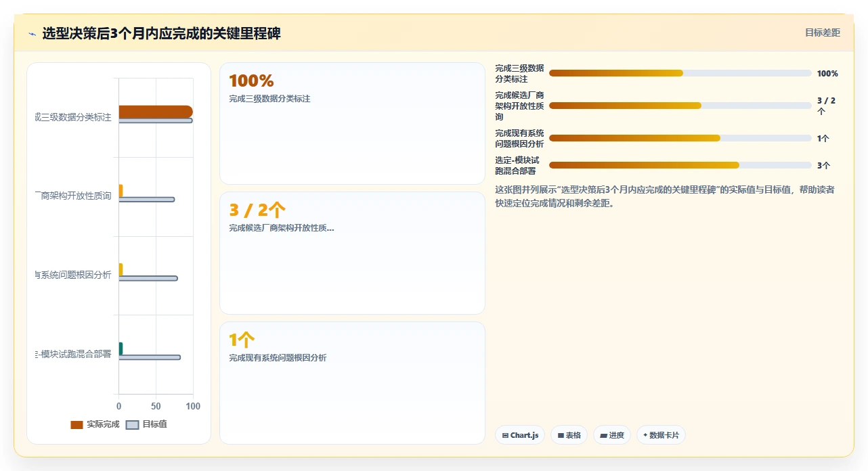Click the grey target bar for 模块试跑混合部署
Image resolution: width=868 pixels, height=471 pixels.
(x=150, y=357)
